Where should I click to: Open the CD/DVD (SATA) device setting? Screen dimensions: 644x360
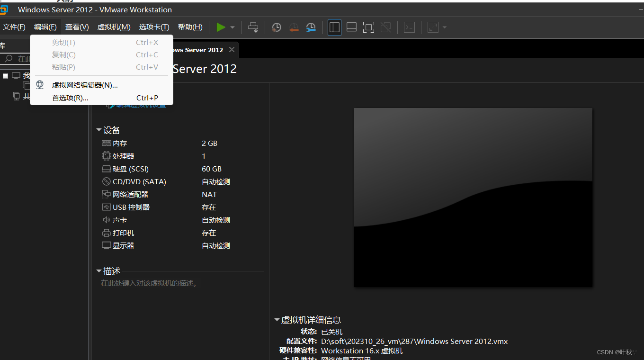click(x=139, y=181)
